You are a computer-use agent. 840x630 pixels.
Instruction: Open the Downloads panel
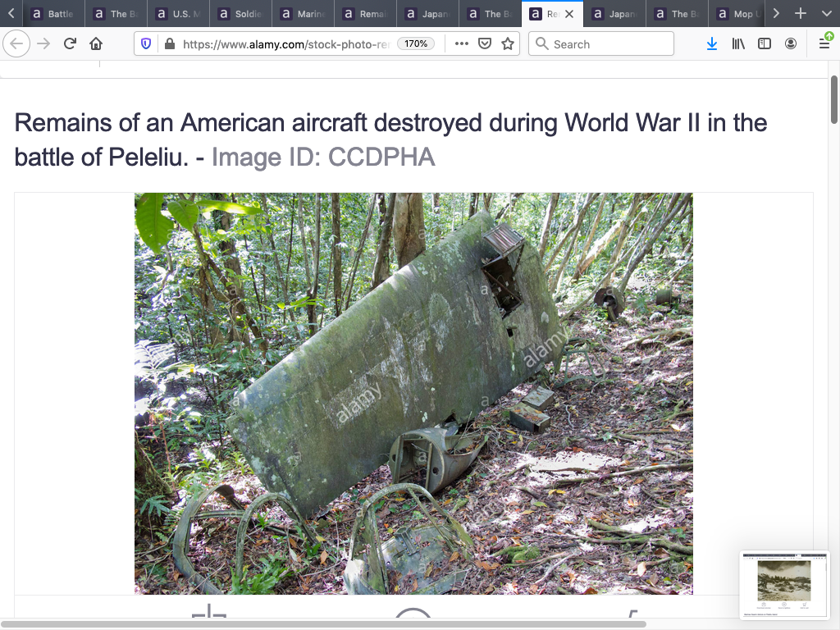(x=712, y=43)
